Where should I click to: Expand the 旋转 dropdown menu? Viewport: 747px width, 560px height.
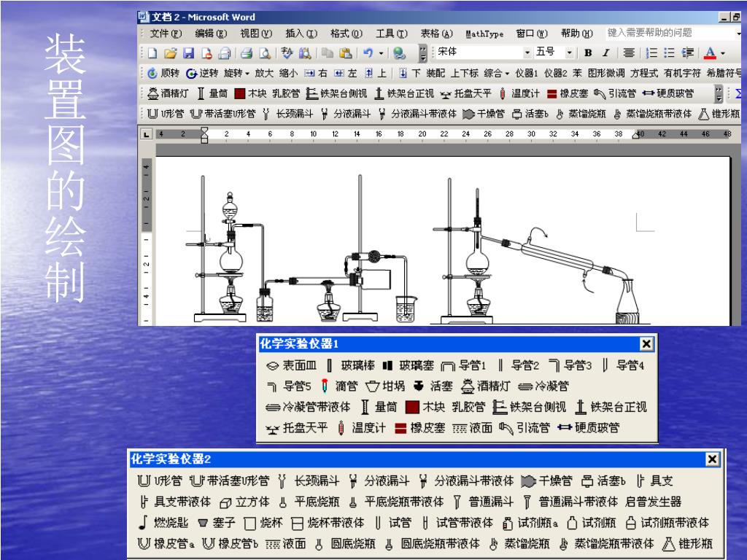pos(237,73)
